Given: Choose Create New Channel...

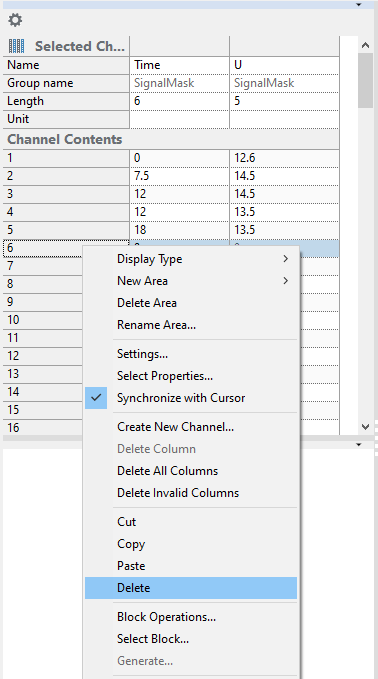Looking at the screenshot, I should click(x=175, y=427).
